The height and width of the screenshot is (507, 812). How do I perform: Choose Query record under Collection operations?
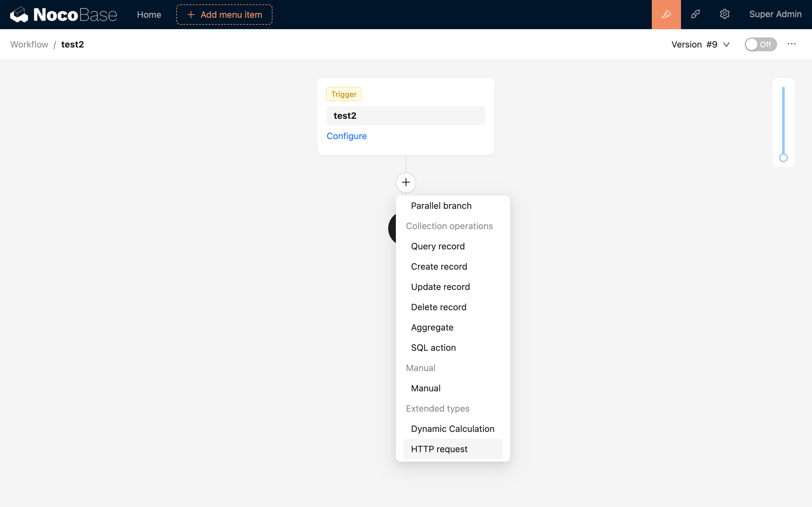[437, 246]
